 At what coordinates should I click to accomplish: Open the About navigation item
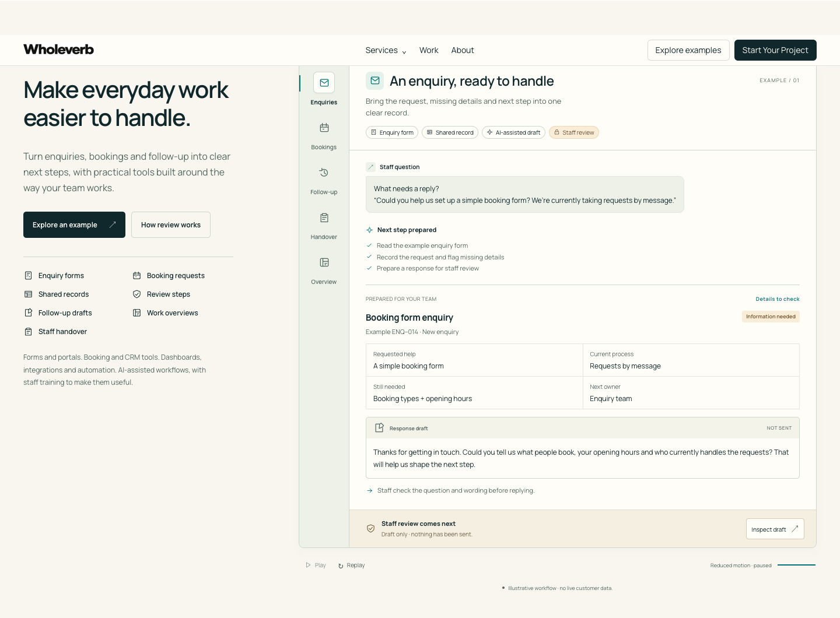pyautogui.click(x=463, y=50)
